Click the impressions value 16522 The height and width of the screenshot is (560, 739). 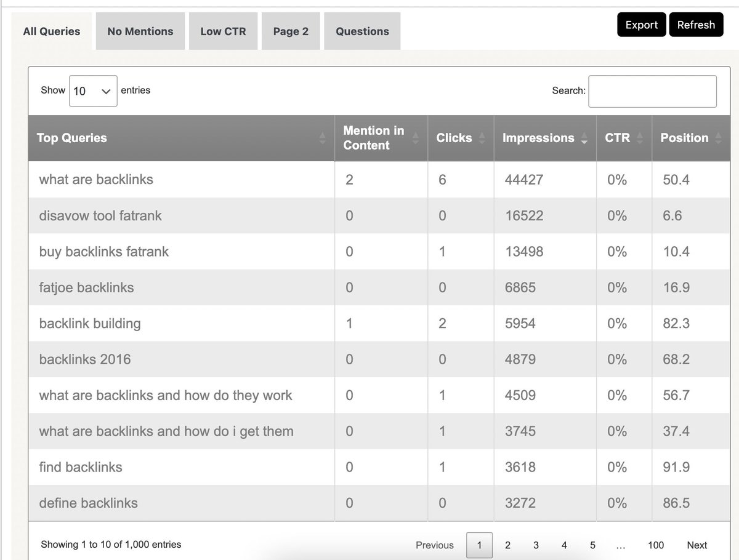click(x=524, y=216)
